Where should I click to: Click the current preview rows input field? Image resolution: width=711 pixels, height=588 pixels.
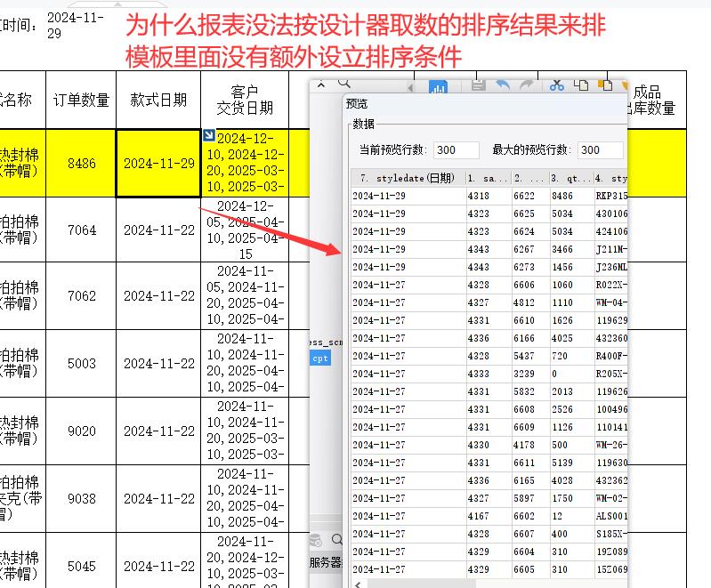[457, 150]
